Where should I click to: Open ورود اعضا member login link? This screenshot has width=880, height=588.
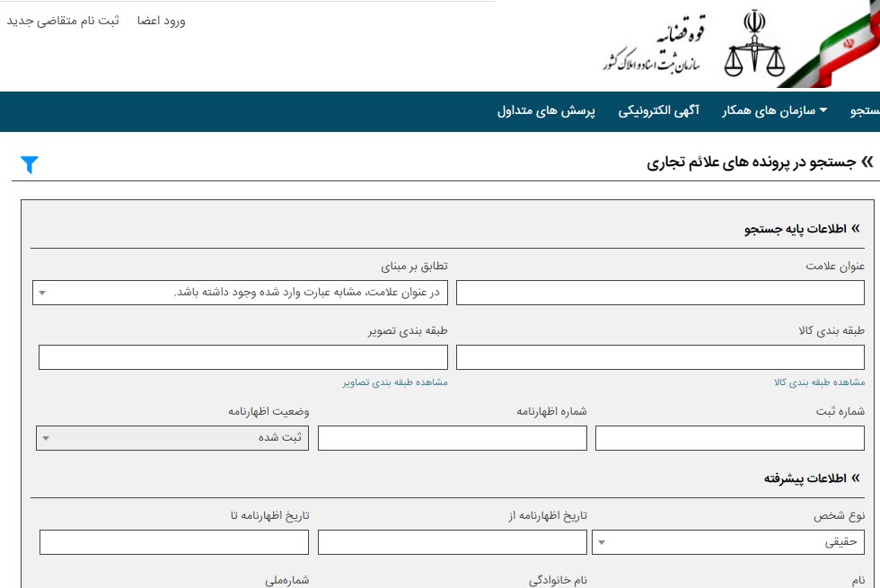coord(161,21)
